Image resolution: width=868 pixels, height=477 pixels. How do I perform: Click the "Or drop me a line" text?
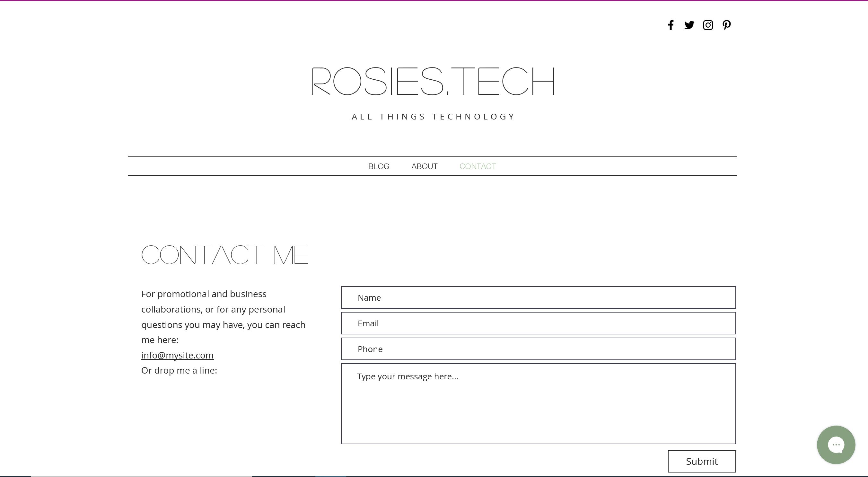click(x=179, y=370)
